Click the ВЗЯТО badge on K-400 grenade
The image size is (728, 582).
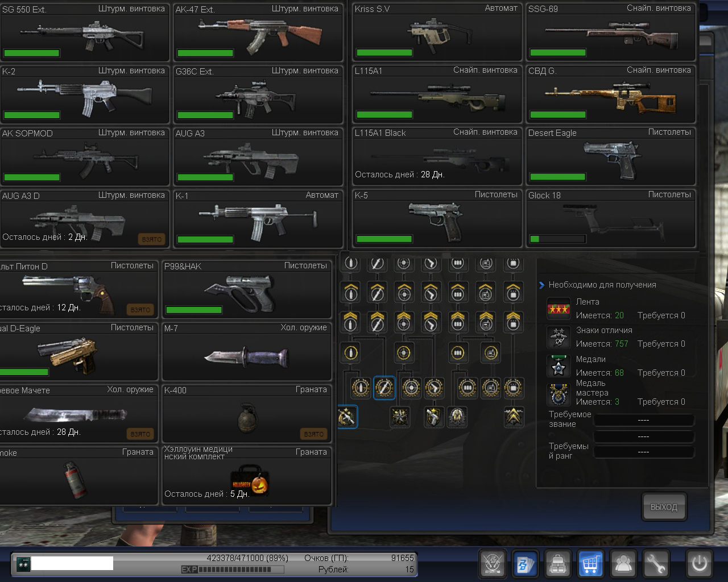pos(313,434)
